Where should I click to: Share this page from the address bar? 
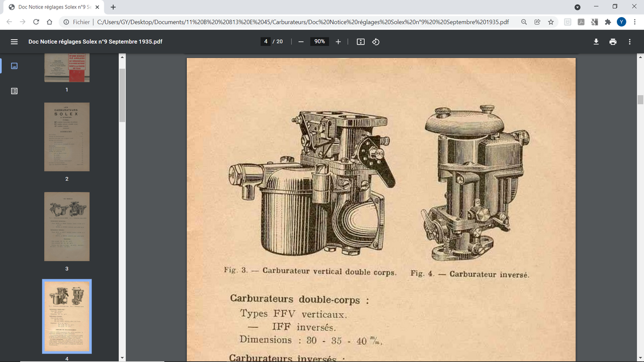[537, 22]
